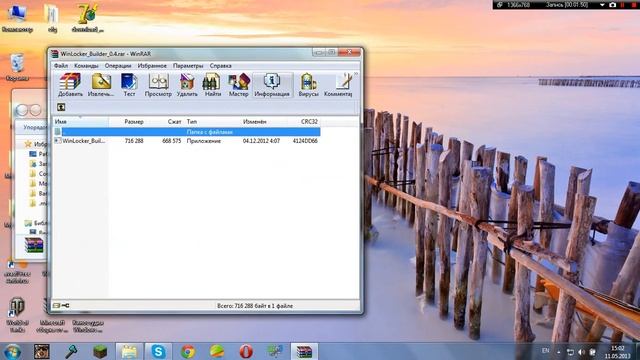Run the Тест archive test tool
This screenshot has width=640, height=360.
(129, 85)
